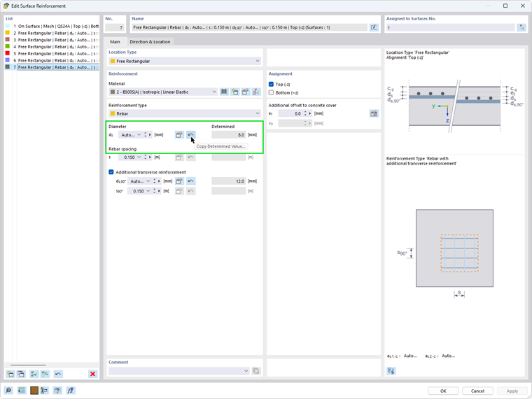Click the bottom-left search magnifier icon
The width and height of the screenshot is (532, 399).
click(x=8, y=391)
